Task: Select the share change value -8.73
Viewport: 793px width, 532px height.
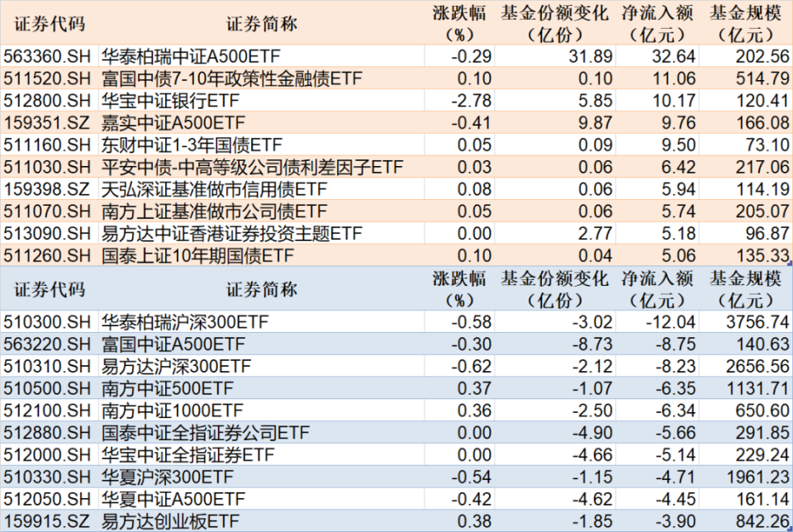Action: click(592, 344)
